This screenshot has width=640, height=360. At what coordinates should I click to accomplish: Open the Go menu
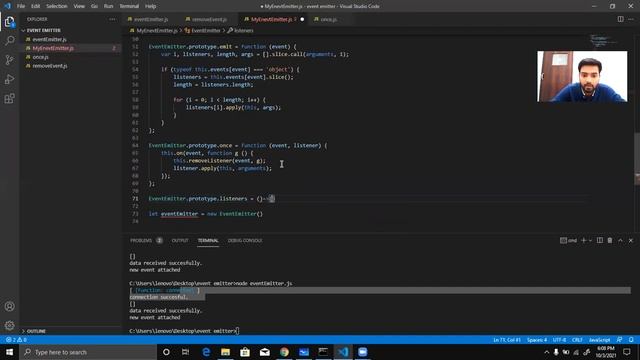(94, 6)
